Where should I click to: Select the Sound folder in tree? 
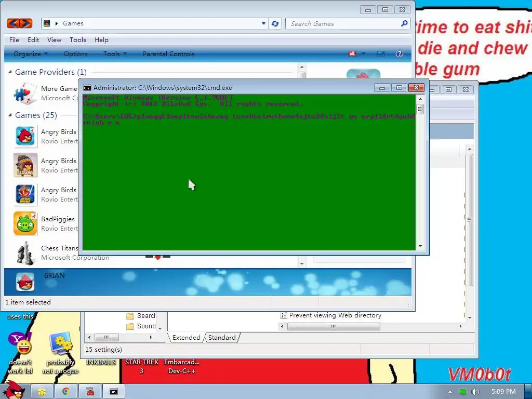pyautogui.click(x=141, y=326)
